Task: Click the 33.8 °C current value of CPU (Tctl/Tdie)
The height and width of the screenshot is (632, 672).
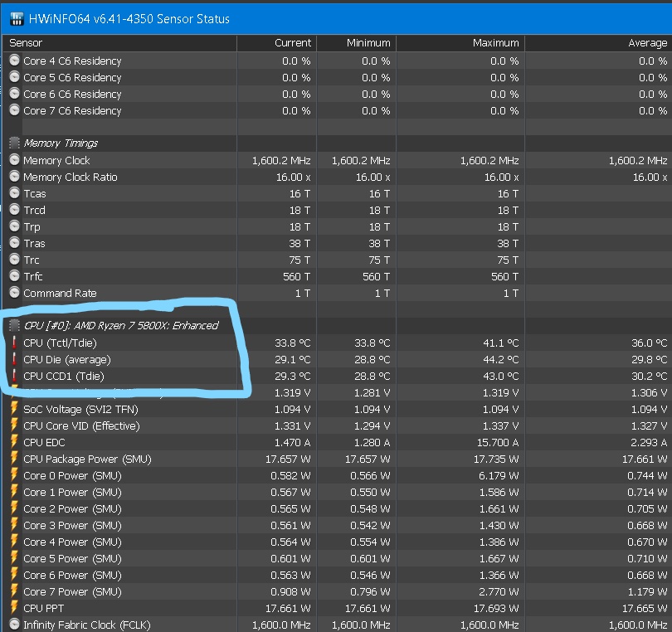Action: 293,343
